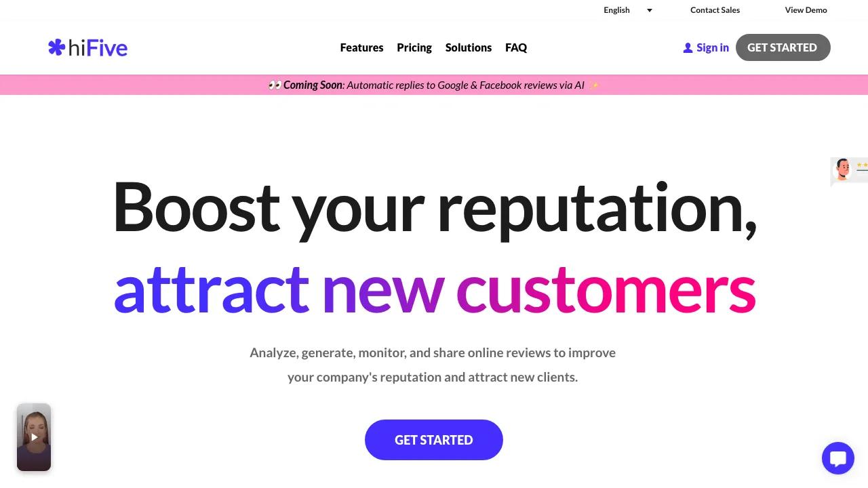Click the user icon beside Sign in

(x=688, y=47)
